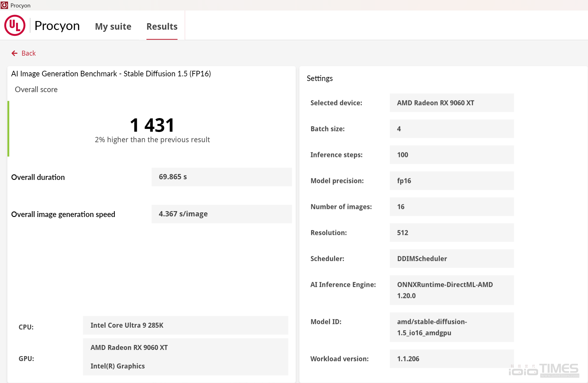
Task: Click the Procyon product name in header
Action: pos(57,26)
